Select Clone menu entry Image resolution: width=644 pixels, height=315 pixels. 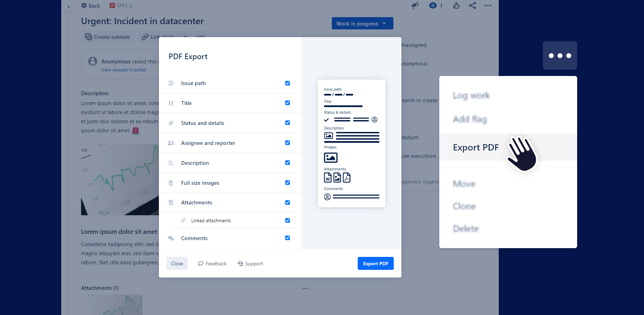click(x=464, y=206)
